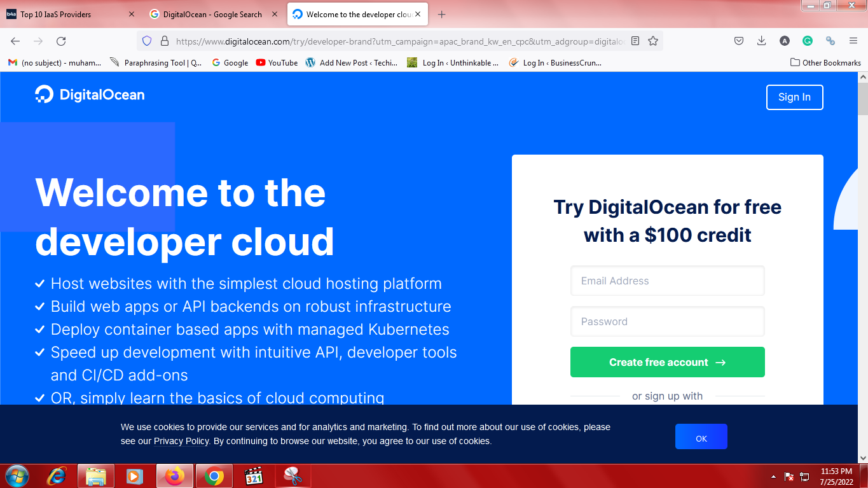Click text 'Deploy container based apps with managed Kubernetes'

click(x=250, y=330)
